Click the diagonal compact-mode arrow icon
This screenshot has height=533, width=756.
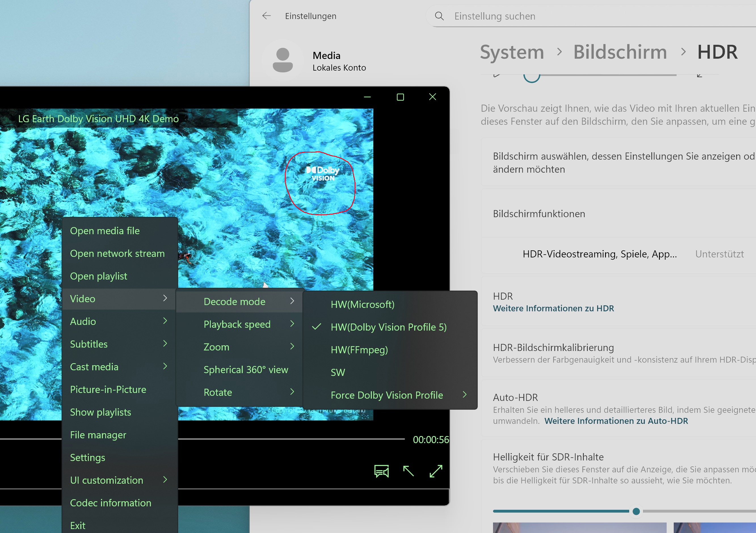pyautogui.click(x=408, y=471)
